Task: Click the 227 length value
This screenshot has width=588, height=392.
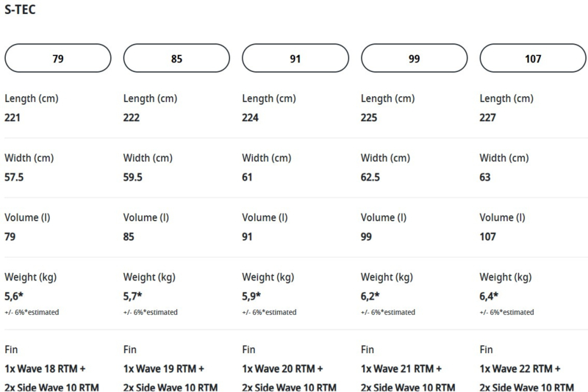Action: [488, 117]
